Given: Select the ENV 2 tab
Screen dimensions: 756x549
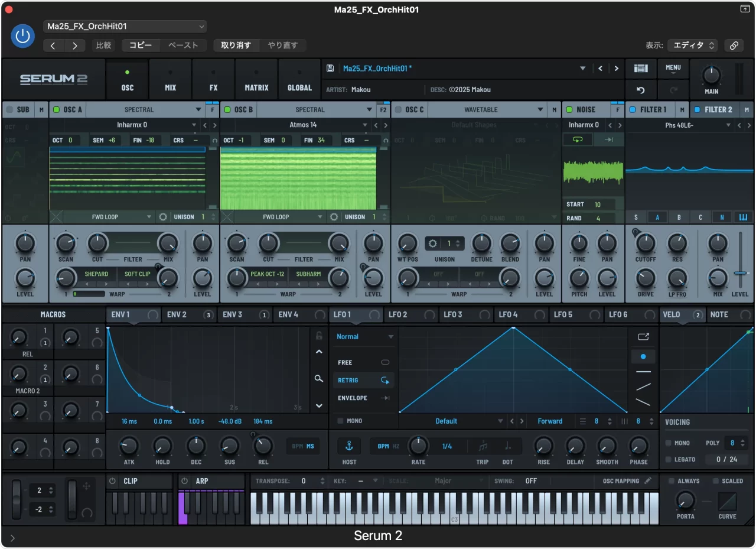Looking at the screenshot, I should coord(177,315).
